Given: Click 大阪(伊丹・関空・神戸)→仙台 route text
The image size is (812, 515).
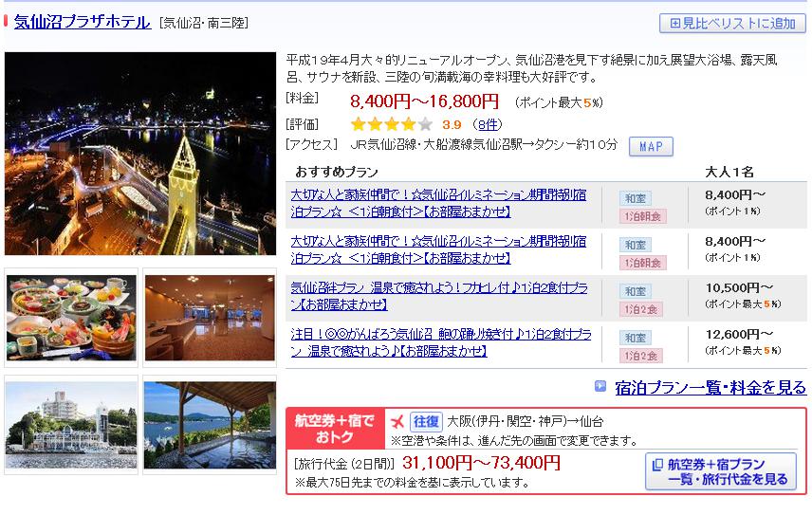Looking at the screenshot, I should 526,421.
